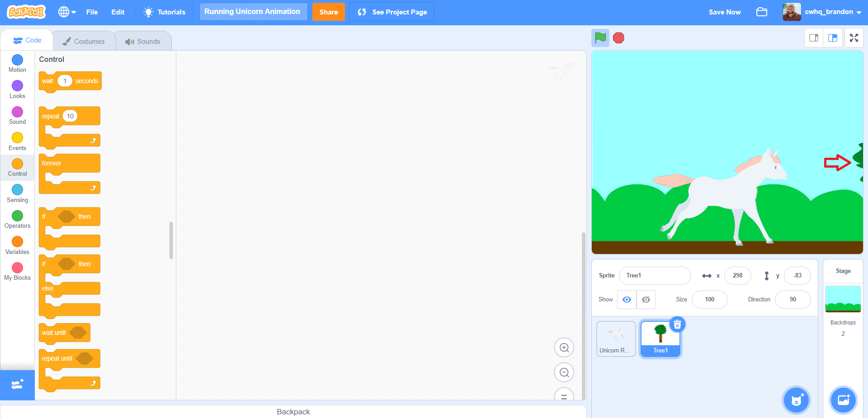Choose a new backdrop
Screen dimensions: 868x418
click(843, 400)
